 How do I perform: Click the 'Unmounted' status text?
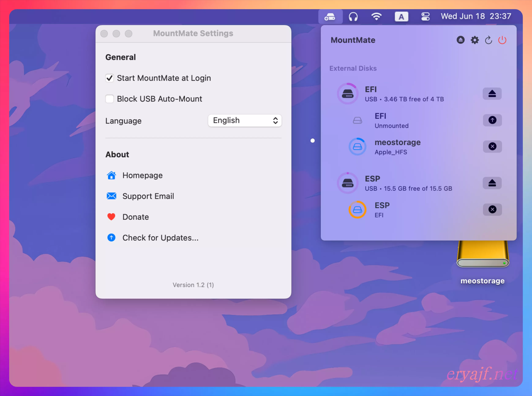(392, 126)
